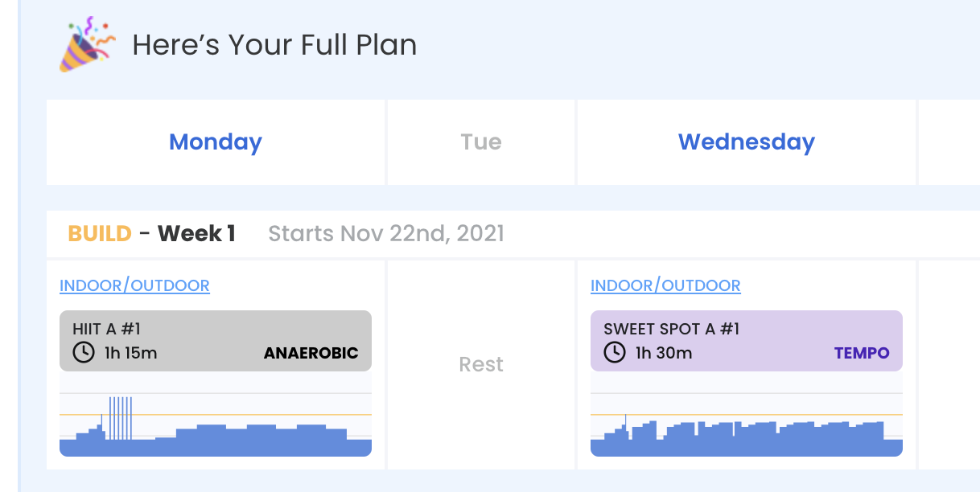Screen dimensions: 980x492
Task: Open the HIIT A #1 workout card
Action: point(216,341)
